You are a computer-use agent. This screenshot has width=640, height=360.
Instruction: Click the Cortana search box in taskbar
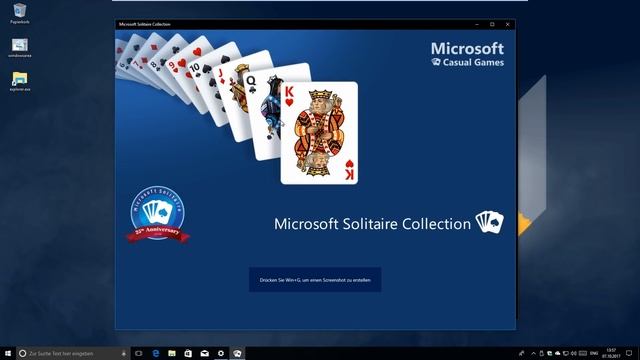click(73, 353)
